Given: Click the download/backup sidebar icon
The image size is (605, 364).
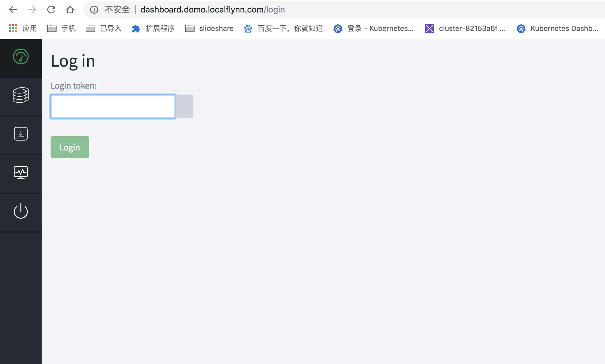Looking at the screenshot, I should (21, 134).
